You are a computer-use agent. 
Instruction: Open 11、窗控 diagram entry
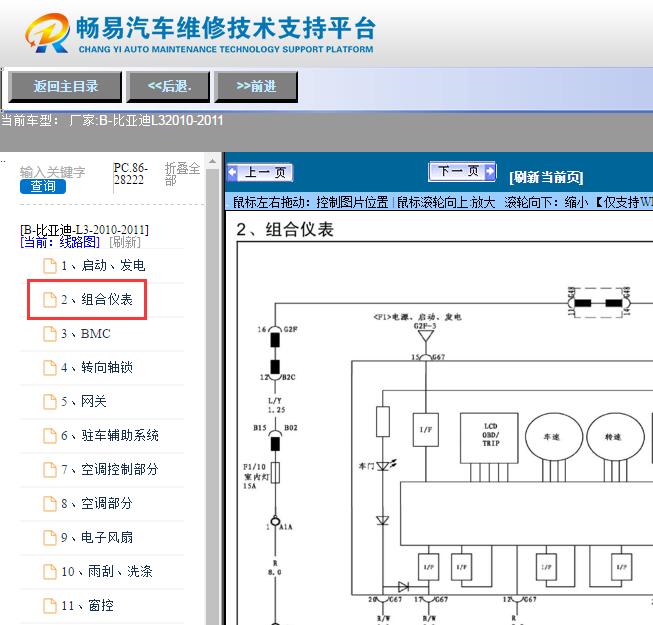pyautogui.click(x=87, y=605)
